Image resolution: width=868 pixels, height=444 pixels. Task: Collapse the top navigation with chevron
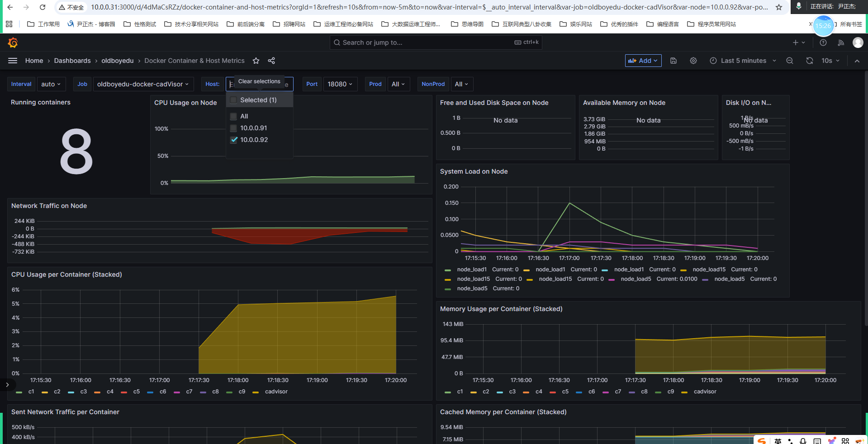coord(857,61)
